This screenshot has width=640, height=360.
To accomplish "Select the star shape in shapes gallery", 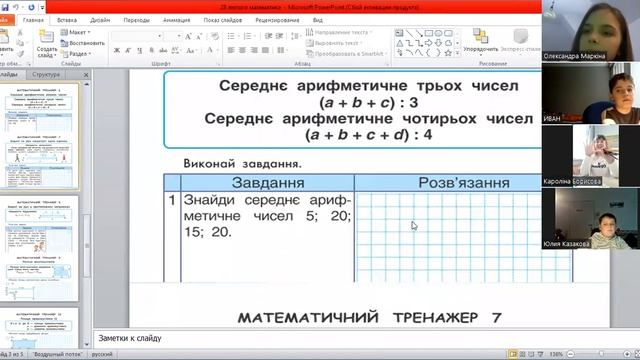I will (448, 53).
